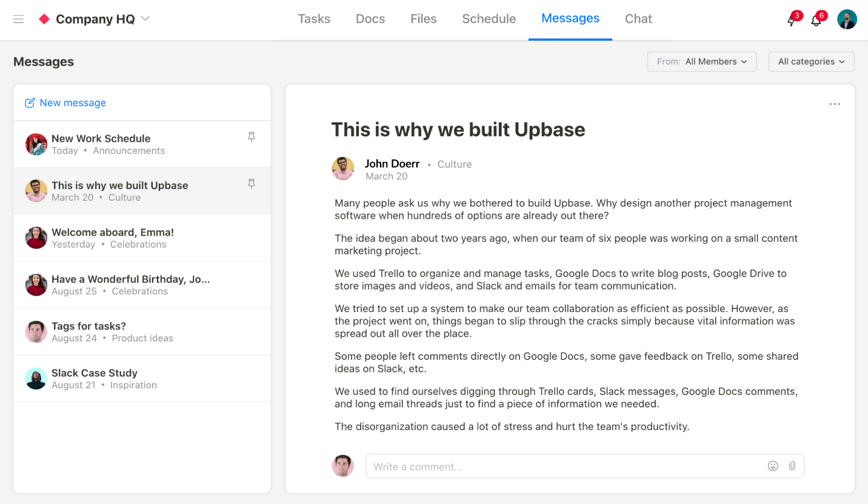Open the All categories dropdown

coord(812,62)
